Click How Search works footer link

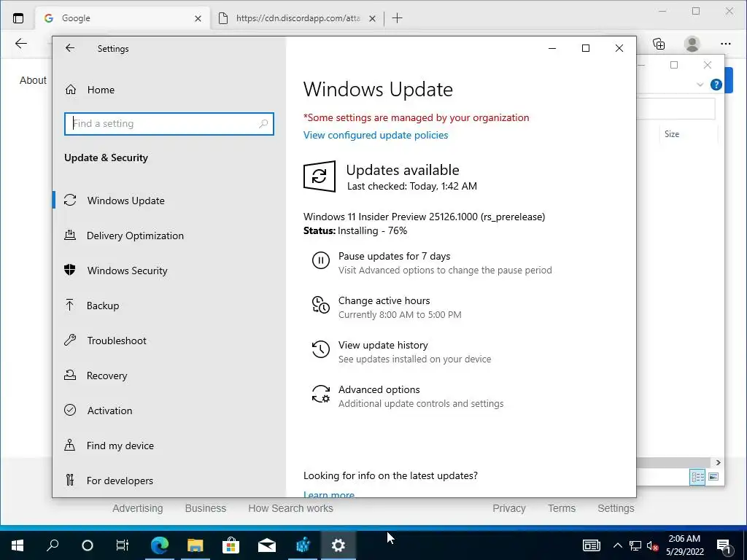(290, 508)
